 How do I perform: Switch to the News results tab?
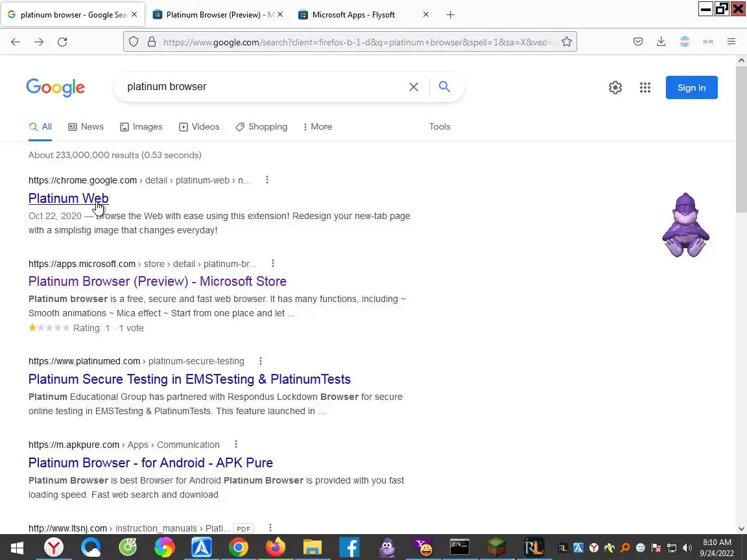[x=86, y=126]
